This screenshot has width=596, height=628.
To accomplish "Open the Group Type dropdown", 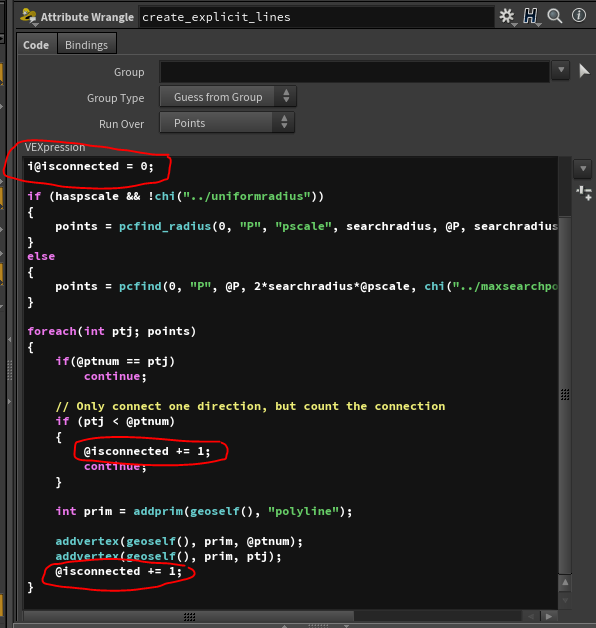I will pos(228,97).
